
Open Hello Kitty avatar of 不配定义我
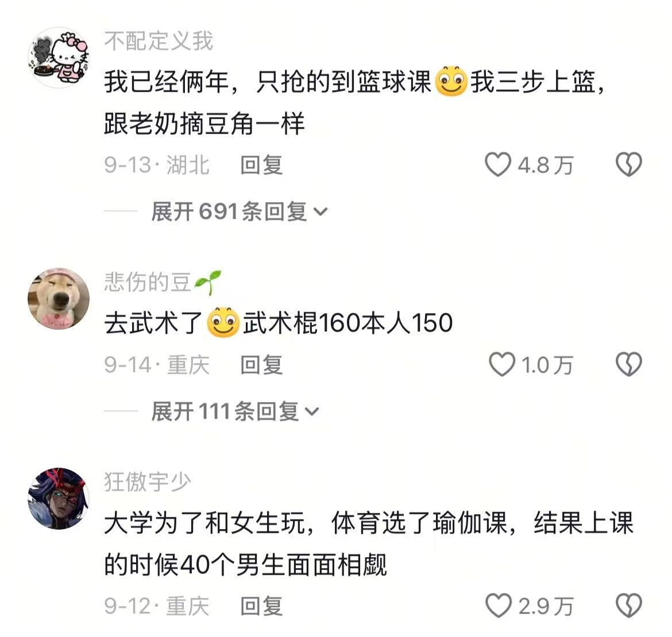coord(59,58)
